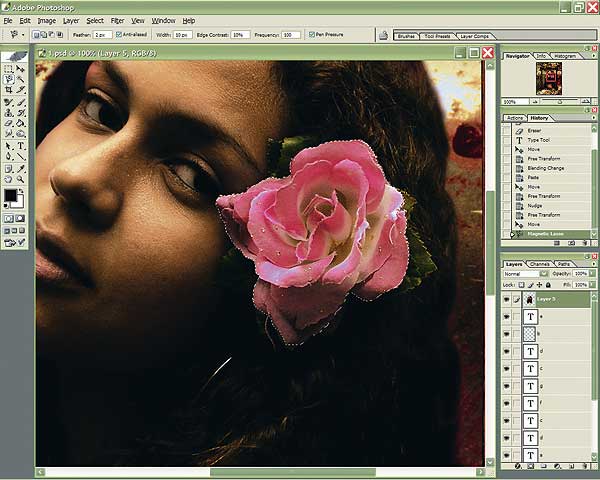Toggle the Pen Pressure checkbox
This screenshot has height=480, width=600.
[x=312, y=34]
